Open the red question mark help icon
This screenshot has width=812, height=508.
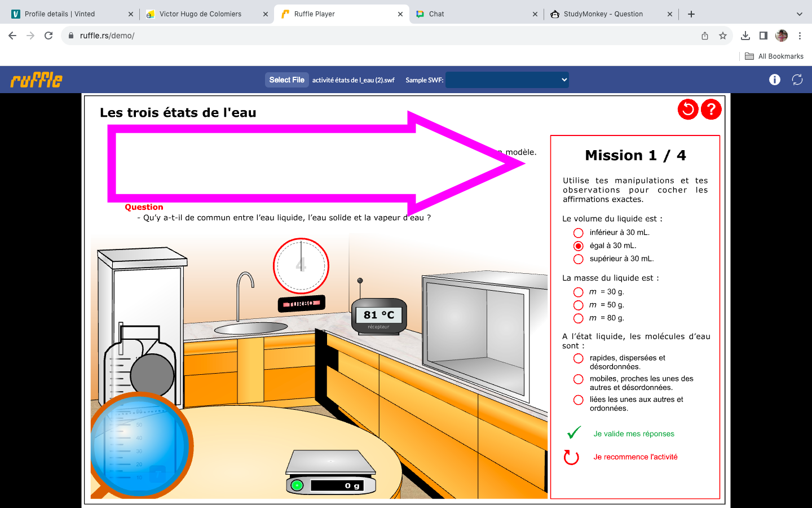tap(711, 110)
